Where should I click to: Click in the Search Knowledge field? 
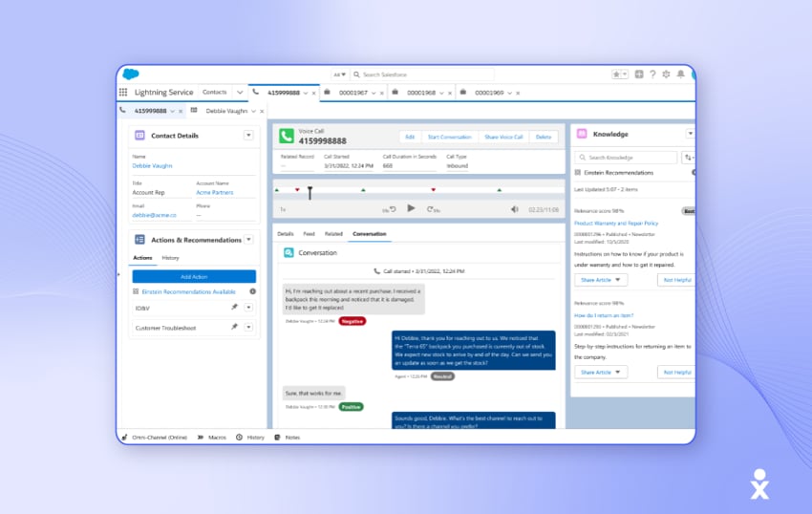tap(626, 157)
